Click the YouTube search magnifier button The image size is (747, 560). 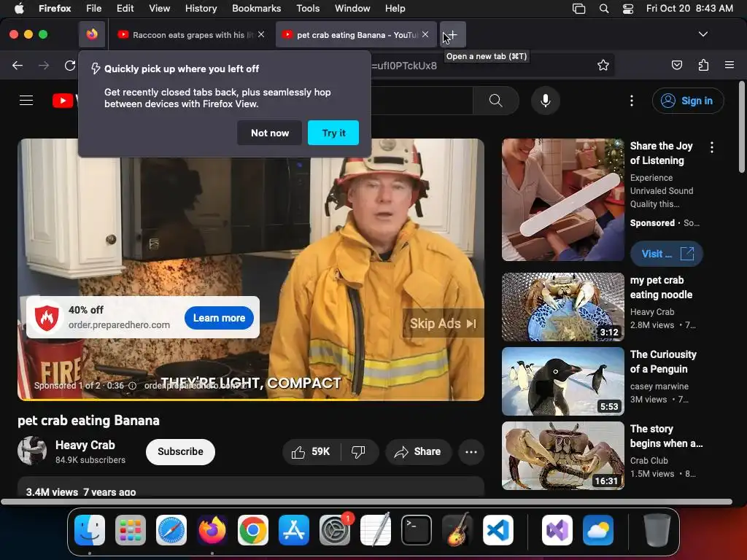pyautogui.click(x=496, y=101)
